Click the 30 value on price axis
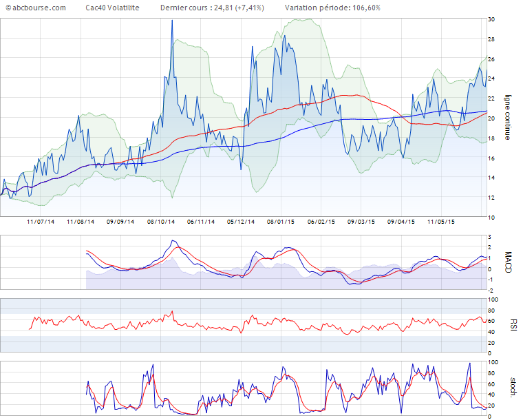Image resolution: width=523 pixels, height=420 pixels. click(x=491, y=20)
